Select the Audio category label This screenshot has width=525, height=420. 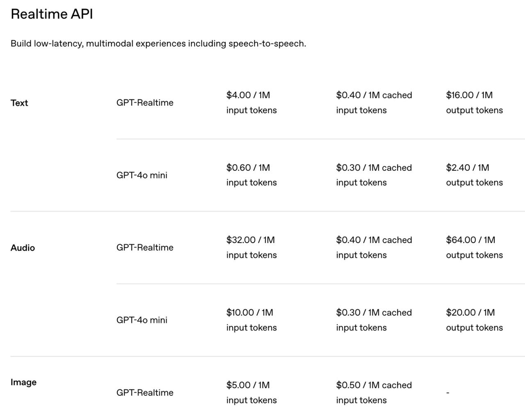click(23, 248)
